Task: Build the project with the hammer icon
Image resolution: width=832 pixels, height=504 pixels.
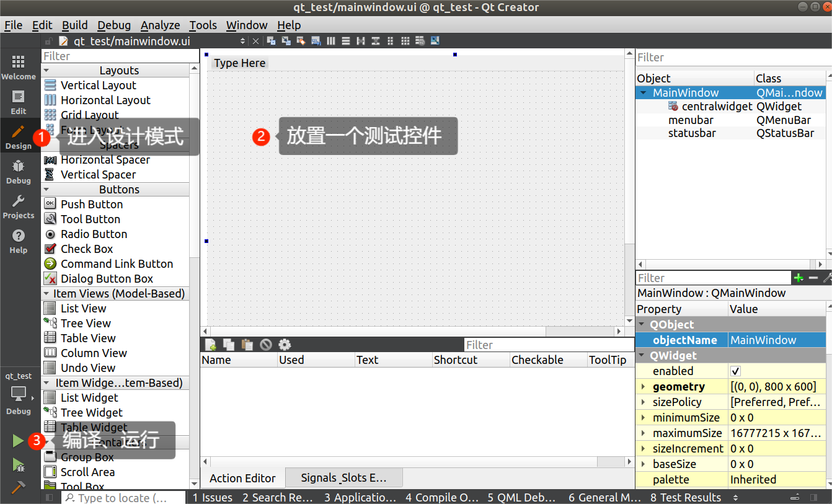Action: [18, 487]
